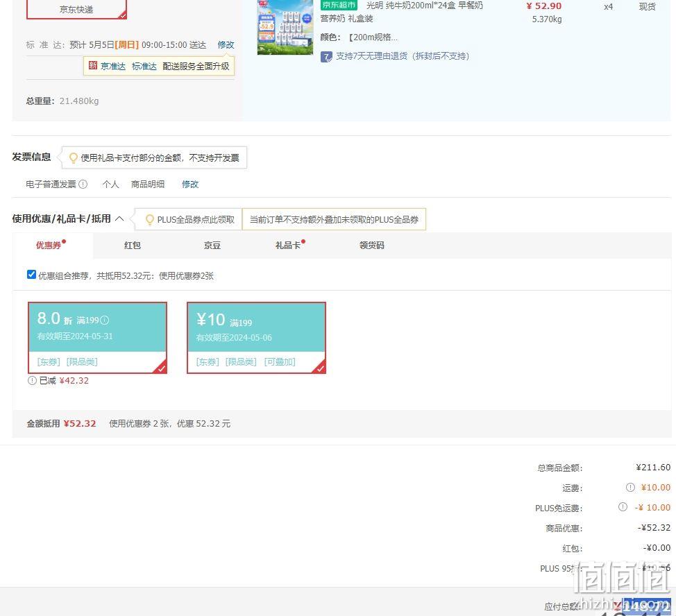Click the PLUS全品券点此领取 link
This screenshot has width=676, height=616.
pos(196,220)
